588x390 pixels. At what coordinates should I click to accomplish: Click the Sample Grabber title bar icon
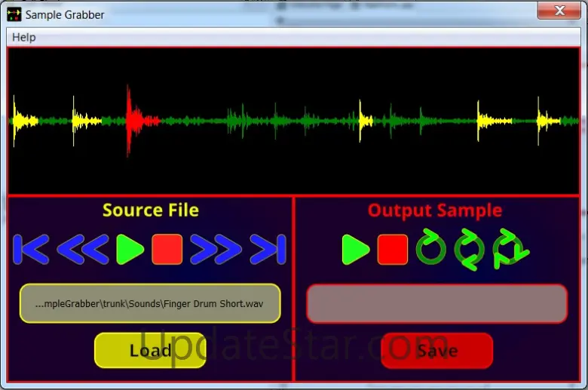coord(14,14)
